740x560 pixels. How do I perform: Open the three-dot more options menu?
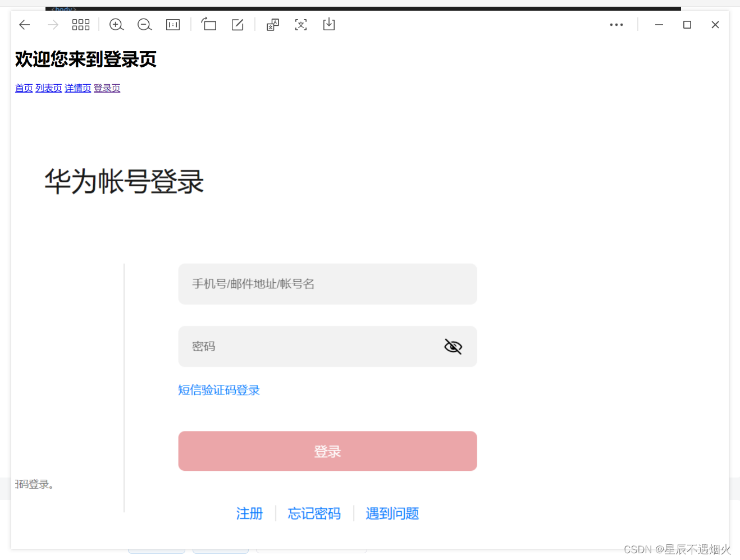pyautogui.click(x=616, y=25)
